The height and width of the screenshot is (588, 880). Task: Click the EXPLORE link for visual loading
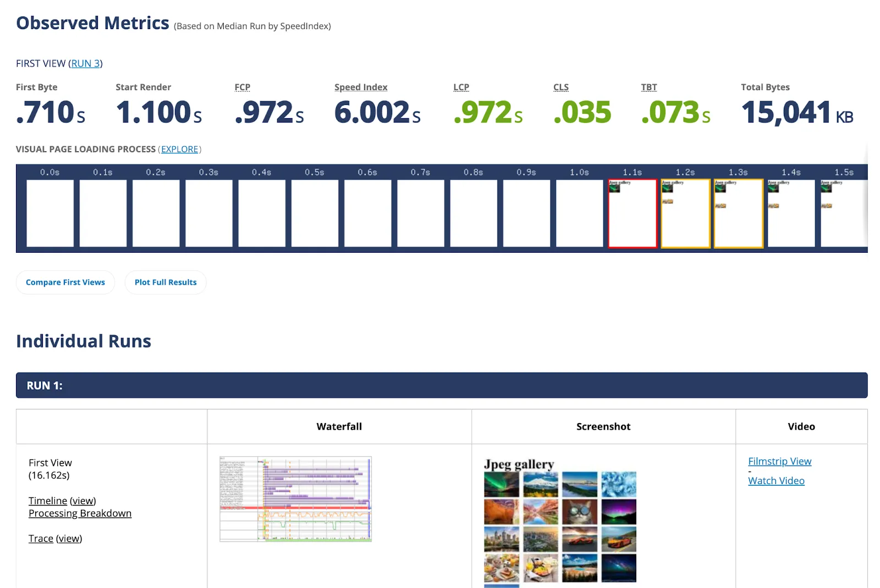[x=179, y=149]
